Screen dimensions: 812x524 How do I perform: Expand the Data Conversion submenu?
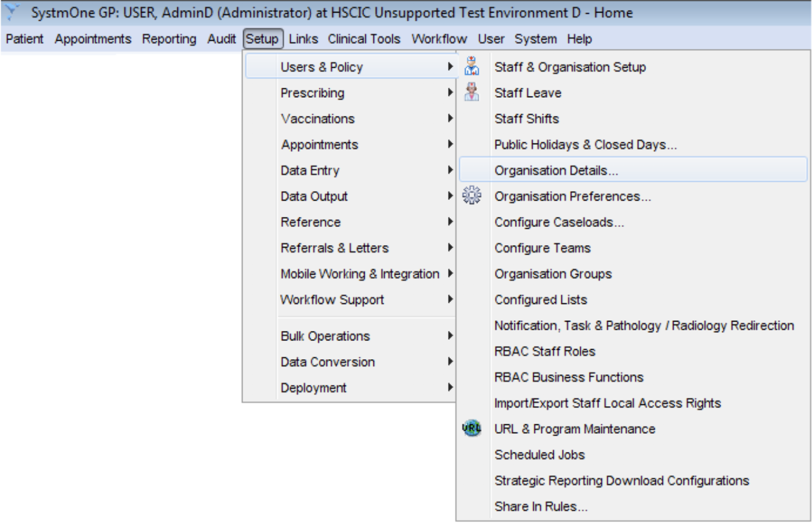pos(350,362)
